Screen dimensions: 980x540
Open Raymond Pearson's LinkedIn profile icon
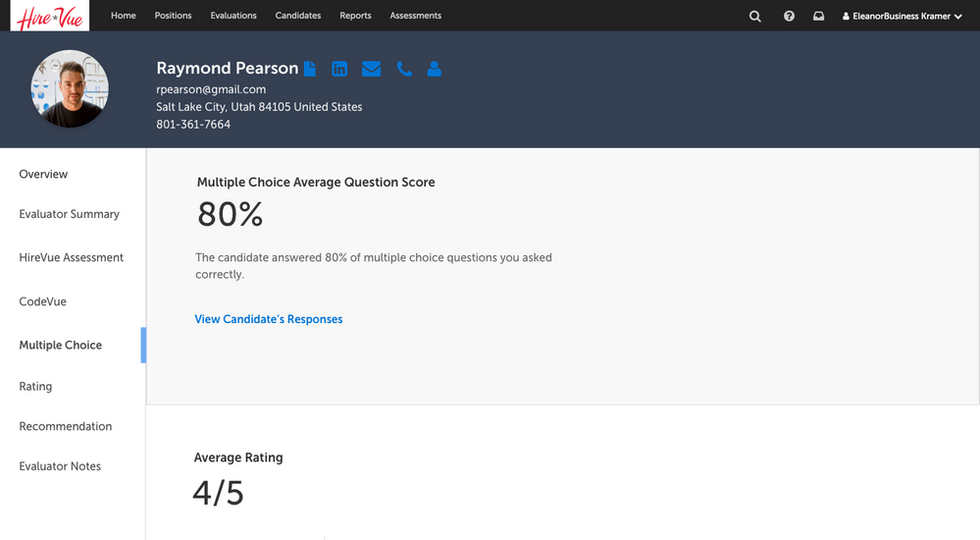(339, 69)
